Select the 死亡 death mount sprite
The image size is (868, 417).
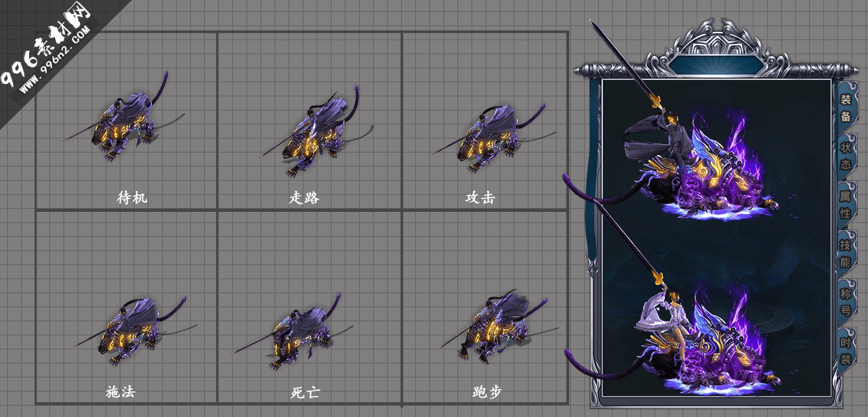coord(291,332)
